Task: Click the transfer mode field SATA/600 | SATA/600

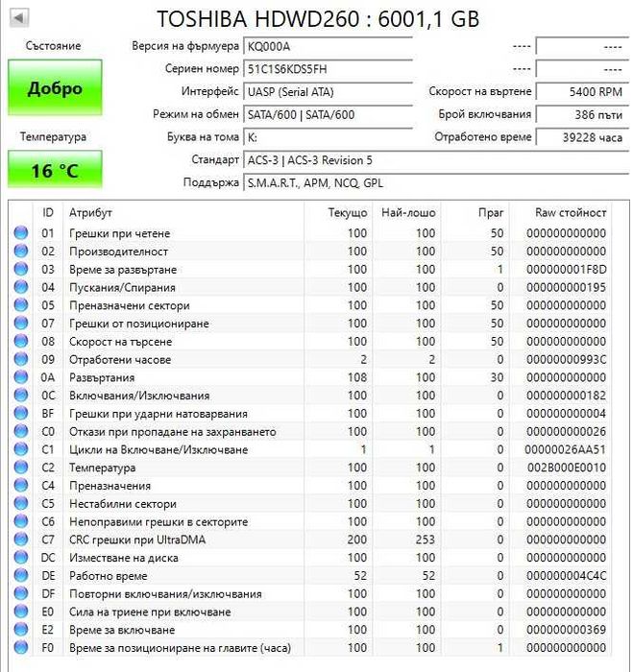Action: coord(329,114)
